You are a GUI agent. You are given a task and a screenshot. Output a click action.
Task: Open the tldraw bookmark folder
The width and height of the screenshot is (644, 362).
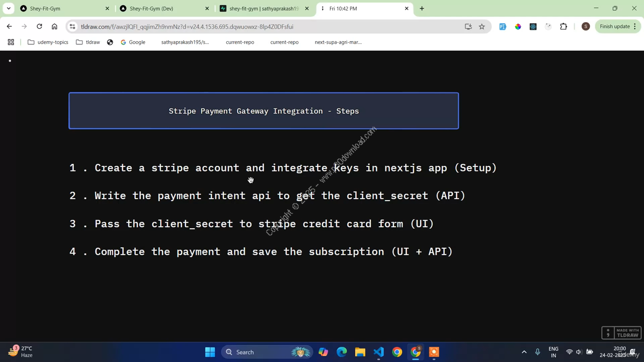pyautogui.click(x=88, y=42)
